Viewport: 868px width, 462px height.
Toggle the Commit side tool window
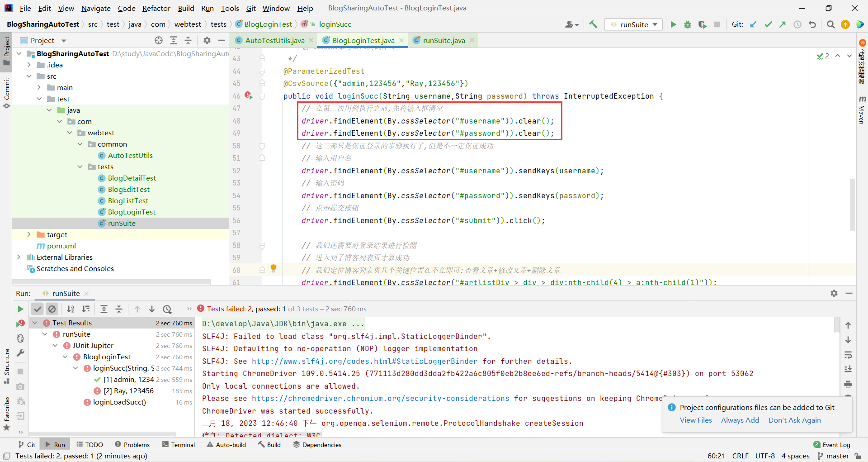point(6,93)
